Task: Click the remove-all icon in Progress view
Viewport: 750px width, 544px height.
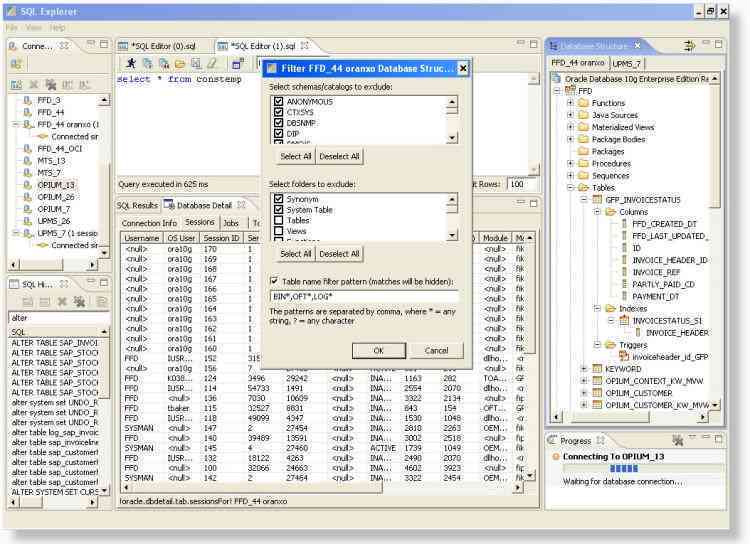Action: [677, 439]
